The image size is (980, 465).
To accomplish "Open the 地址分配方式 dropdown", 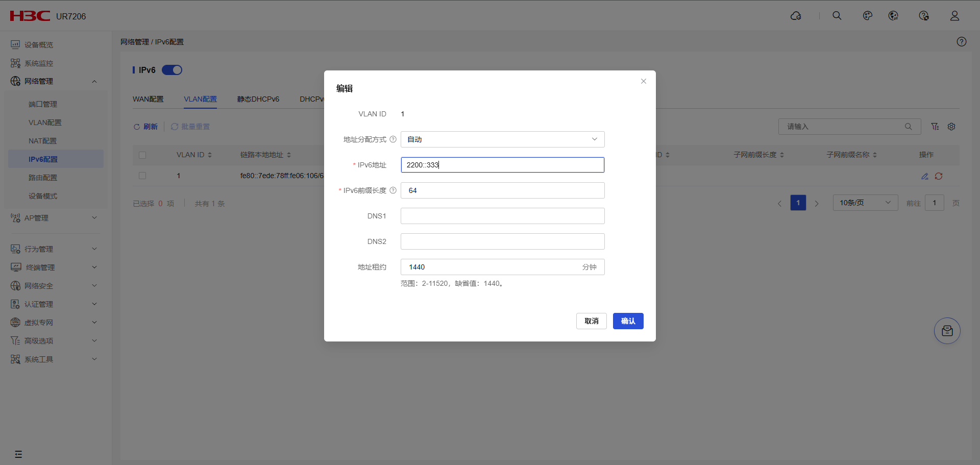I will point(502,139).
